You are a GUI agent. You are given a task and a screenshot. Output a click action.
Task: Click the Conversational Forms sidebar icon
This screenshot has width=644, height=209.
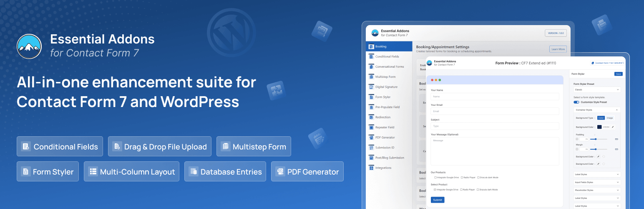[x=371, y=66]
